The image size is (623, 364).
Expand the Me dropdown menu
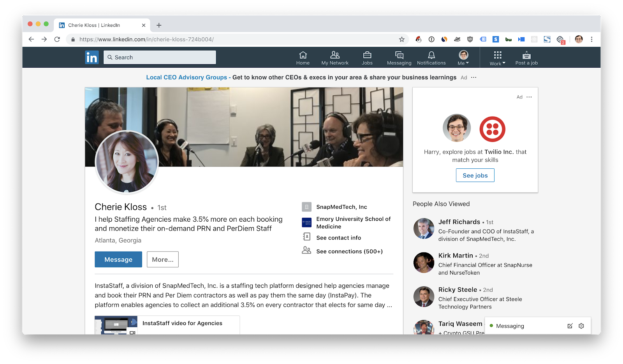[463, 58]
